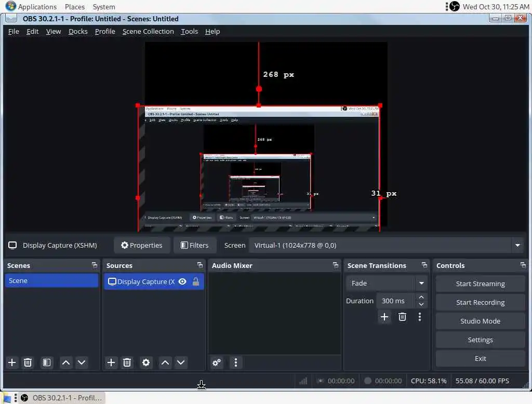Viewport: 532px width, 404px height.
Task: Open transition properties three-dot menu
Action: pyautogui.click(x=420, y=317)
